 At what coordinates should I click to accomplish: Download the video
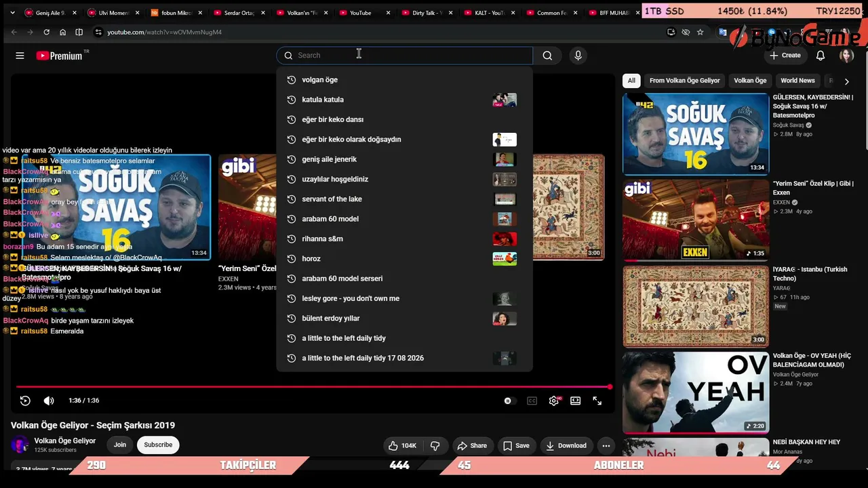(x=566, y=445)
